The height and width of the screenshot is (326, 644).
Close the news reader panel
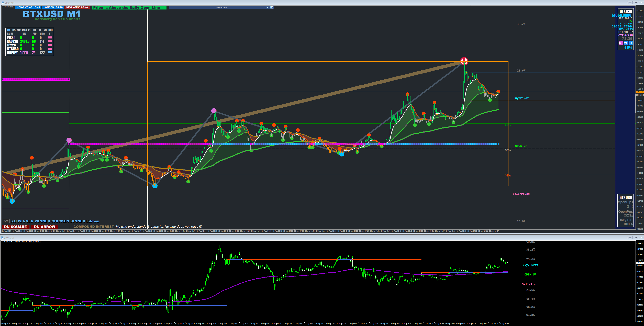pyautogui.click(x=272, y=7)
